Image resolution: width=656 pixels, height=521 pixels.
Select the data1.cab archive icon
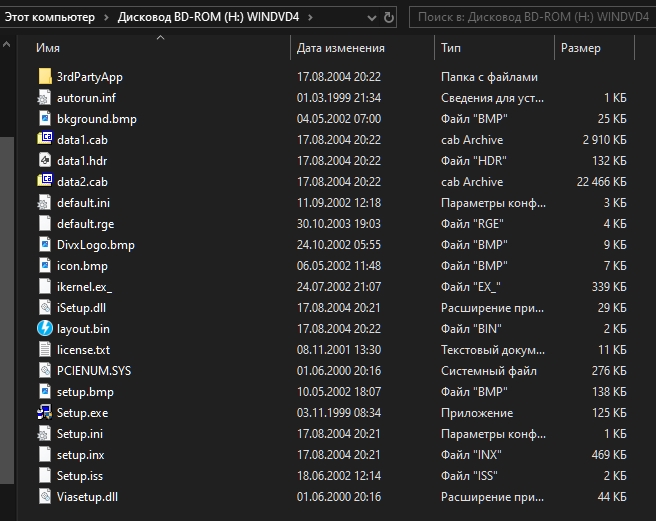click(x=45, y=139)
